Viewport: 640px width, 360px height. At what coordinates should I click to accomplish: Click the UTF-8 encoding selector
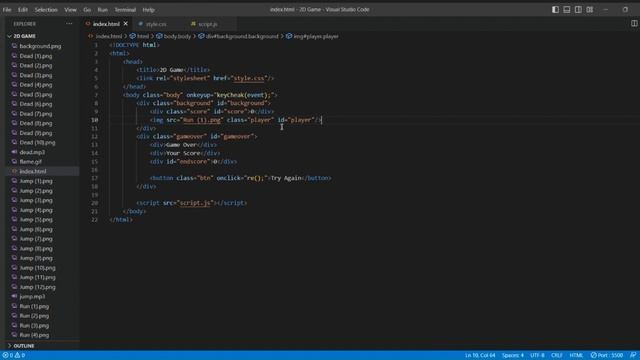(537, 355)
